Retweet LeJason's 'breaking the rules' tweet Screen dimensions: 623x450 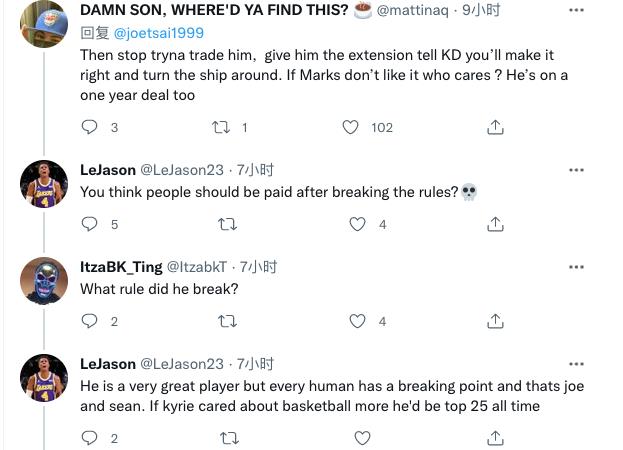coord(227,224)
